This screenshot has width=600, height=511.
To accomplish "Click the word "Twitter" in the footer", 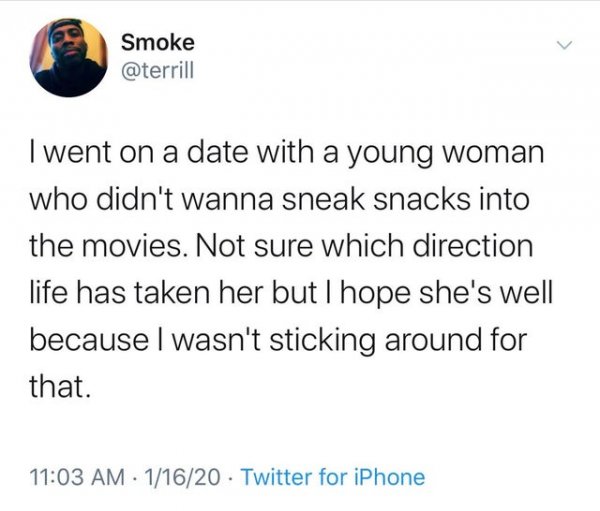I will coord(278,477).
